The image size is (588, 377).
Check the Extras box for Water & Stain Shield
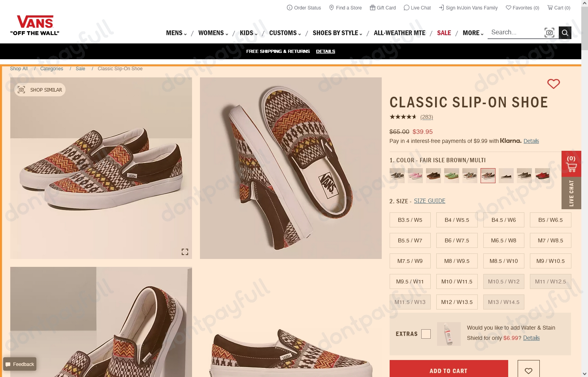coord(426,334)
